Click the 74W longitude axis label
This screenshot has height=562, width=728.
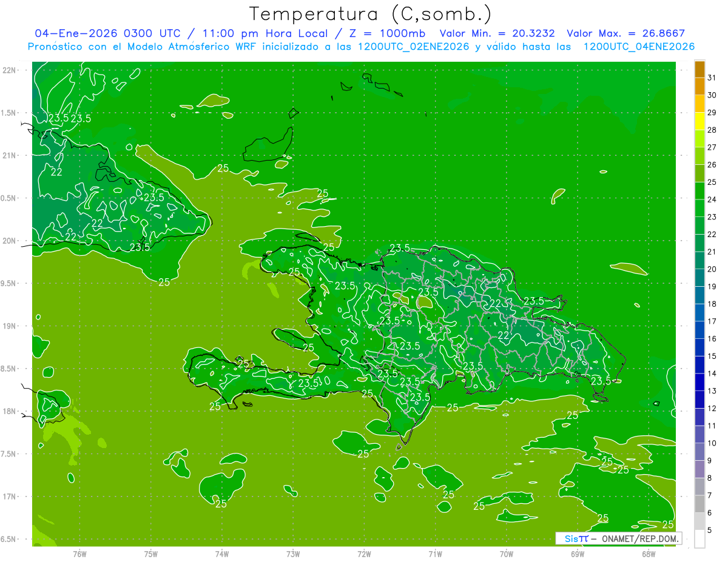[222, 554]
